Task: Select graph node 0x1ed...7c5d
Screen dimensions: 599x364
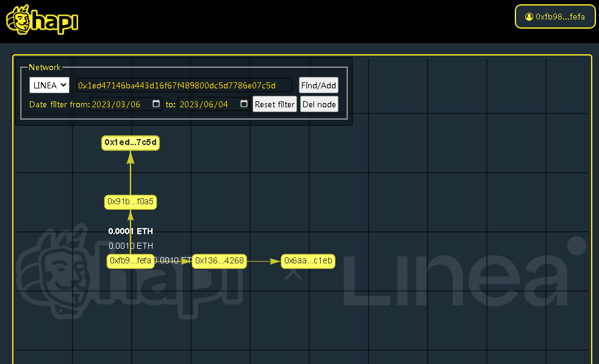Action: tap(131, 143)
